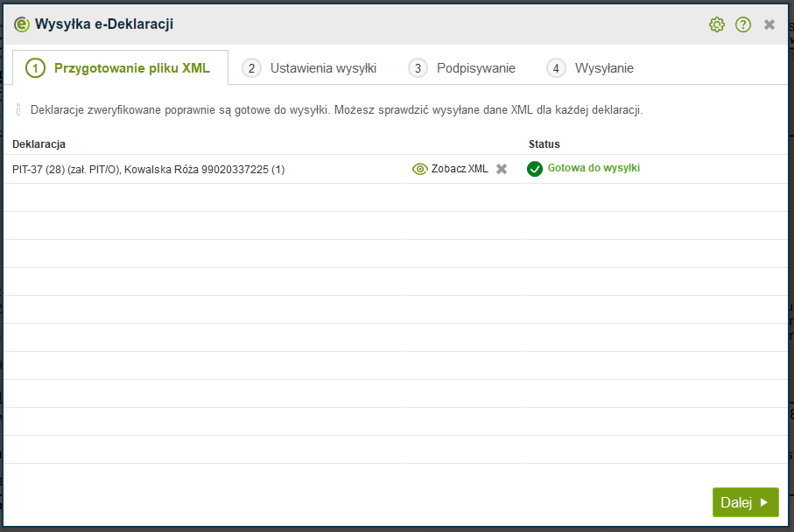This screenshot has height=532, width=794.
Task: Click the green checkmark status icon
Action: (x=535, y=169)
